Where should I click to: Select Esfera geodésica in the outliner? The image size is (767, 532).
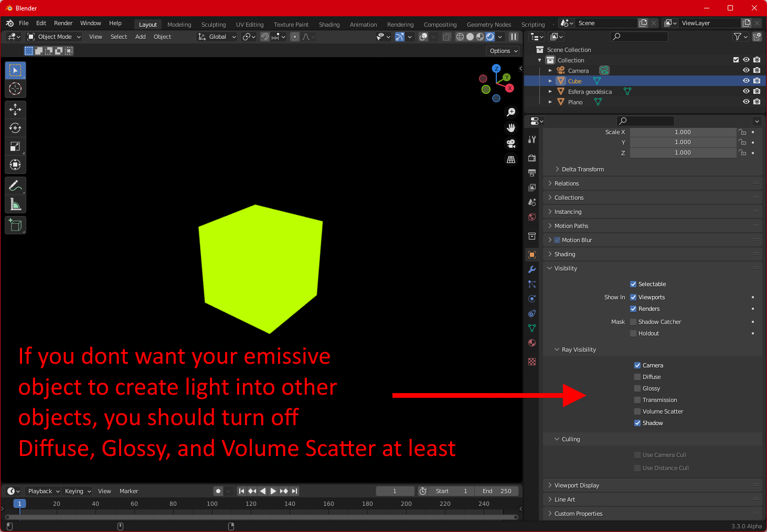point(590,92)
